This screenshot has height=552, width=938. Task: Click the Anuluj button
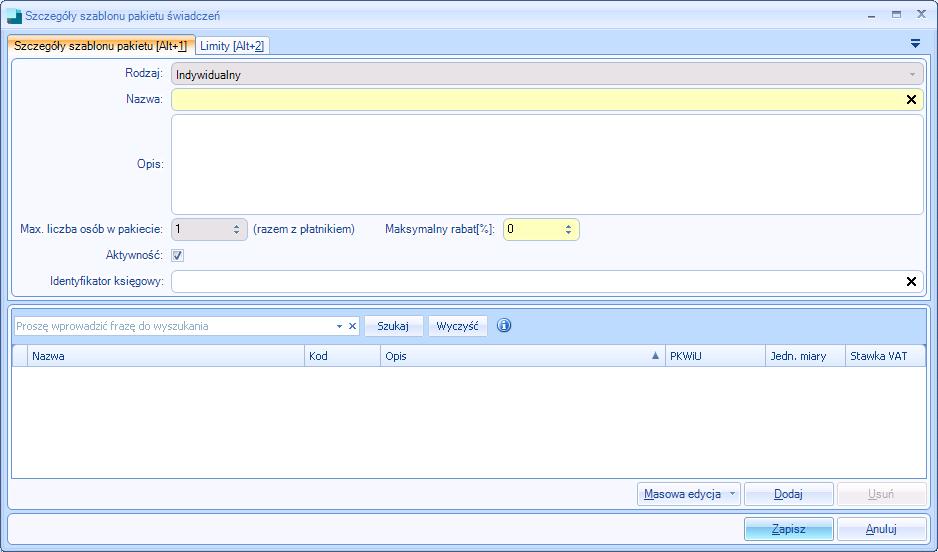tap(881, 529)
